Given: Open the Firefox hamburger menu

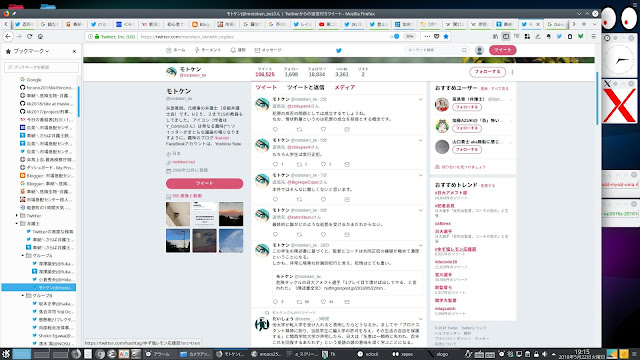Looking at the screenshot, I should click(593, 36).
